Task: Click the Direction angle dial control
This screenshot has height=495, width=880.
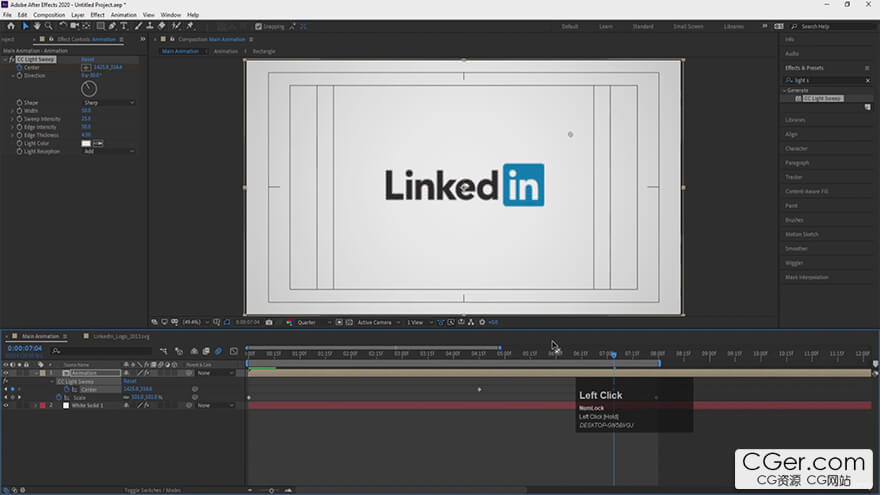Action: 89,89
